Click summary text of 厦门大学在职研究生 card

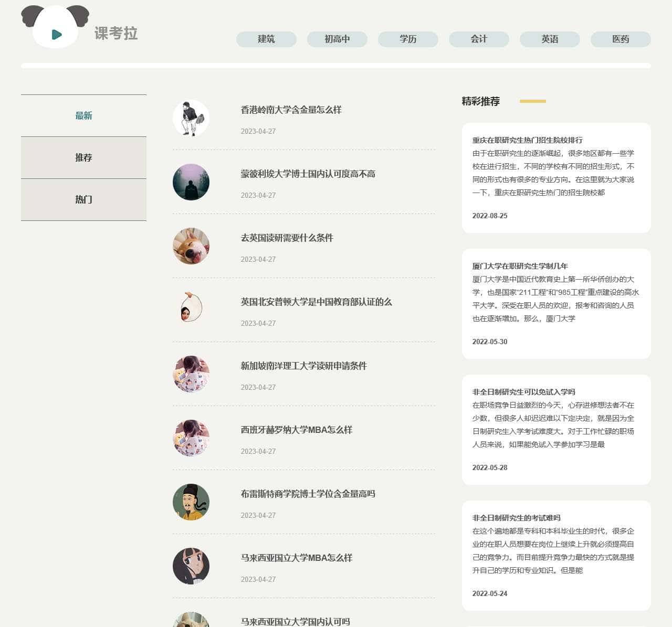tap(555, 299)
